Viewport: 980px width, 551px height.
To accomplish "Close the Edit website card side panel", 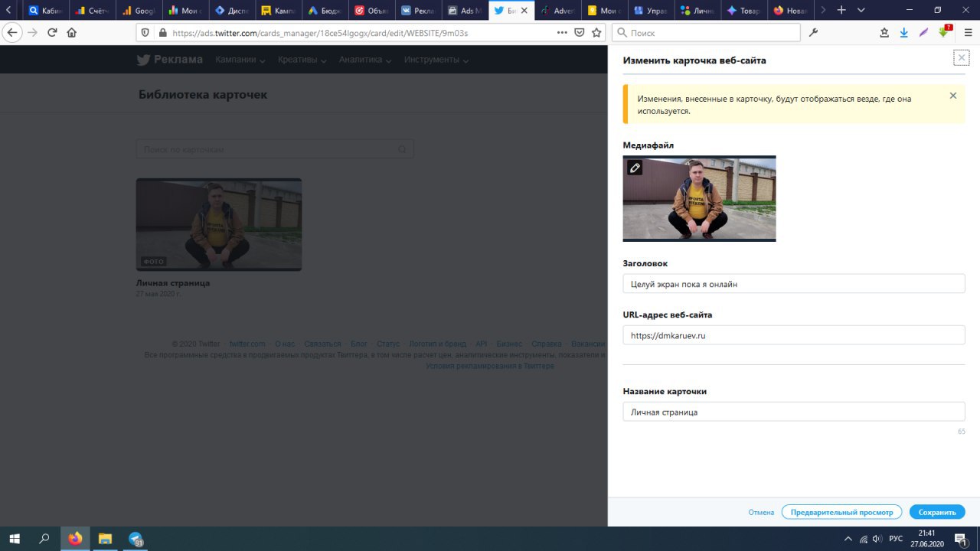I will (962, 58).
